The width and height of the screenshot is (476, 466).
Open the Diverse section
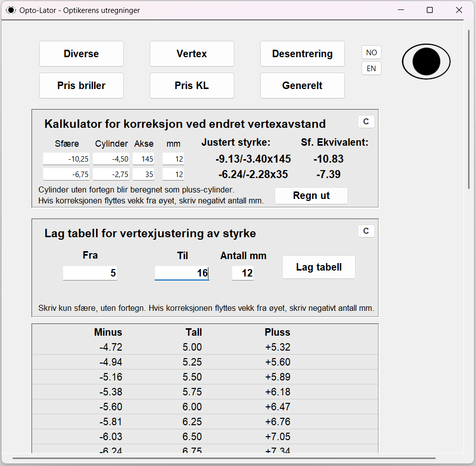click(82, 54)
